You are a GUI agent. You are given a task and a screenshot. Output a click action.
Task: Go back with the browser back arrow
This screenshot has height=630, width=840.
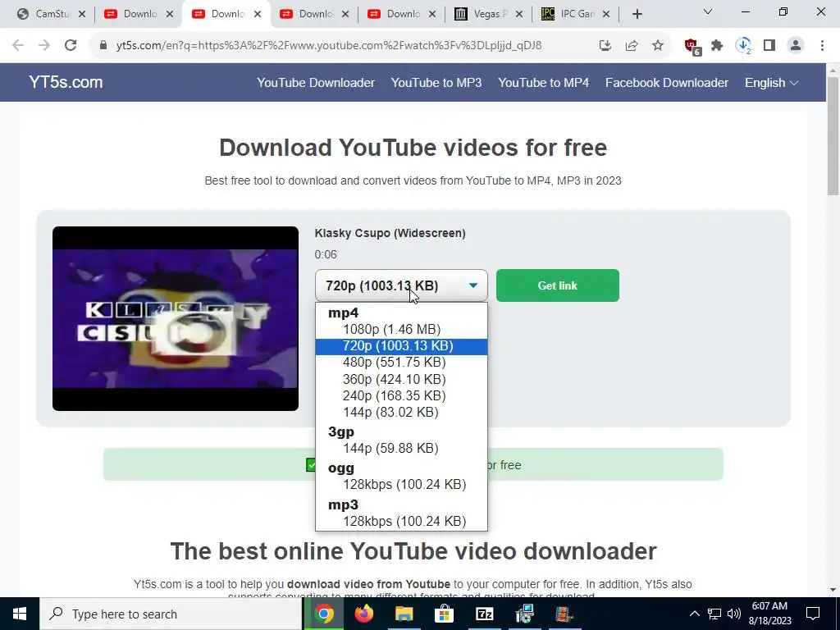pyautogui.click(x=18, y=46)
